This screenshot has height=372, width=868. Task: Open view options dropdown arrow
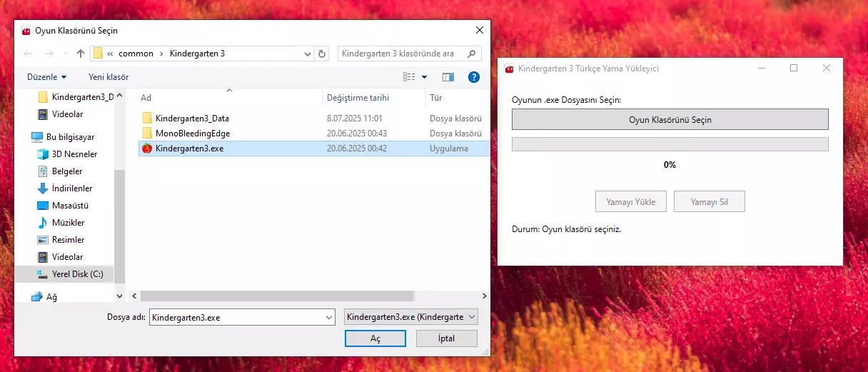click(424, 76)
